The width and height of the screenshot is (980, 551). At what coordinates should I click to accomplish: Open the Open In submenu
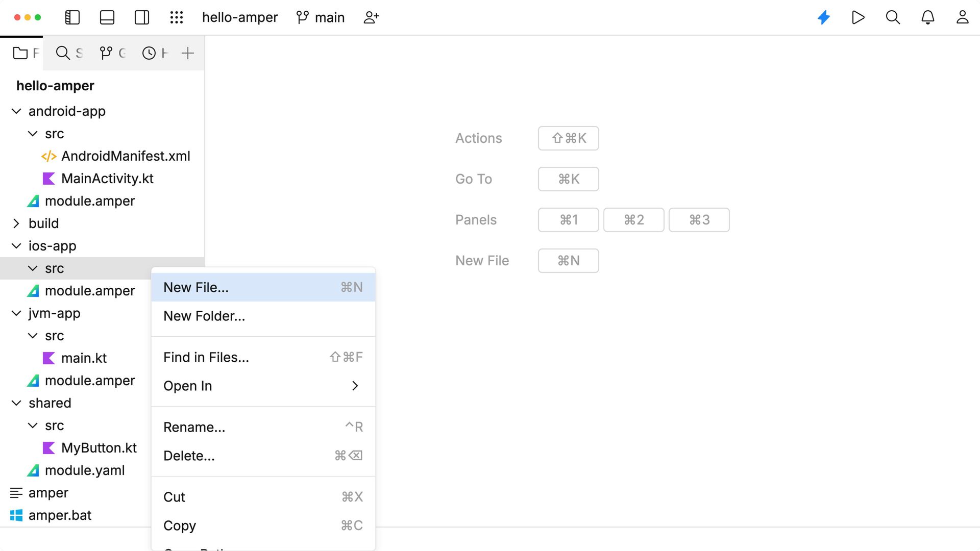click(x=263, y=386)
